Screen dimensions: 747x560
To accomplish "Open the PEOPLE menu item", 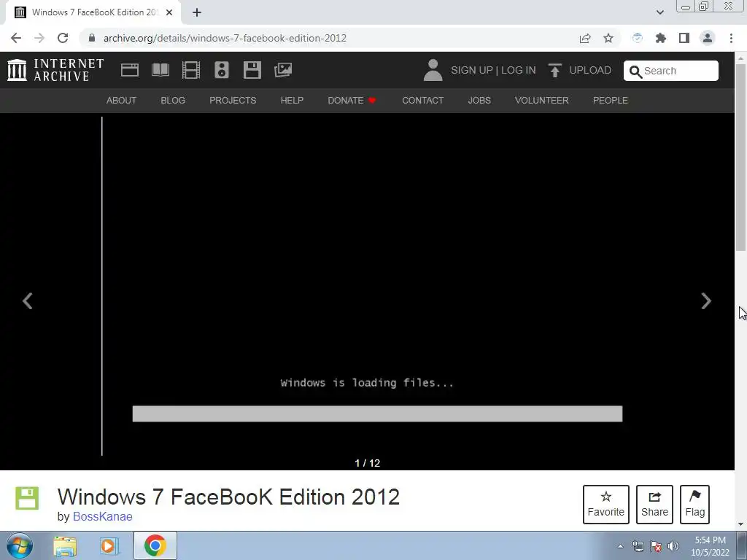I will (611, 101).
